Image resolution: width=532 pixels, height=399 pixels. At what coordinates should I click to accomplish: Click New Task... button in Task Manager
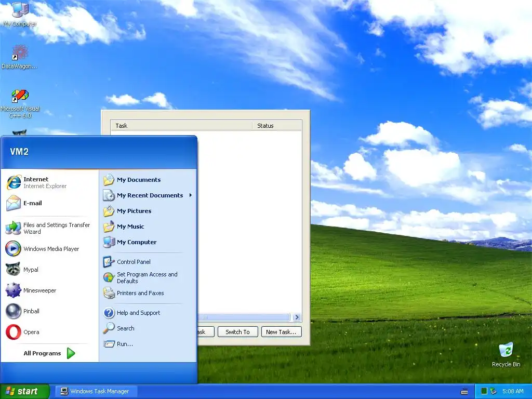[x=281, y=332]
